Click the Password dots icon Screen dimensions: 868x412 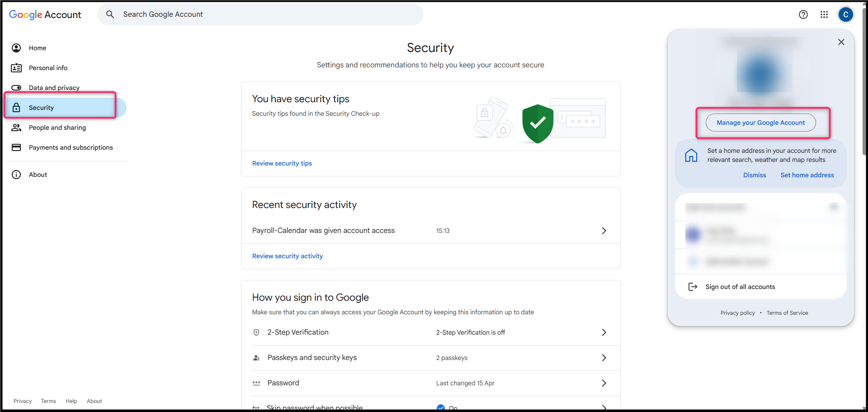(x=256, y=383)
